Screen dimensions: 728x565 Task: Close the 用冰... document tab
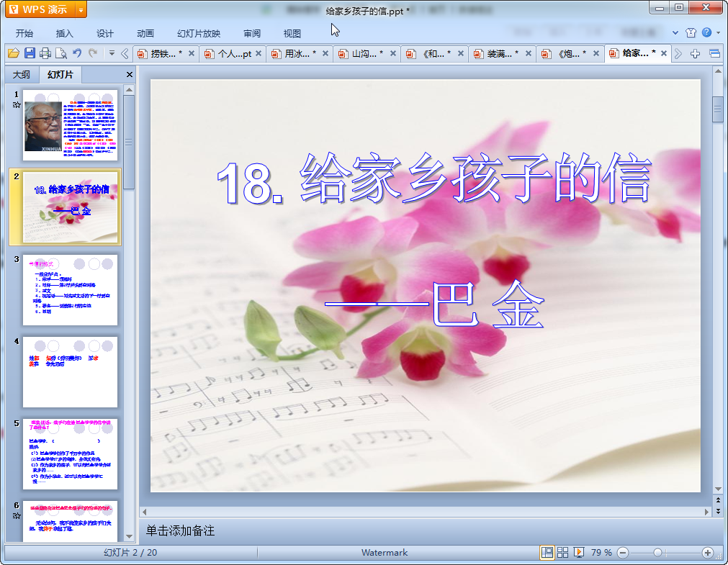pyautogui.click(x=325, y=54)
